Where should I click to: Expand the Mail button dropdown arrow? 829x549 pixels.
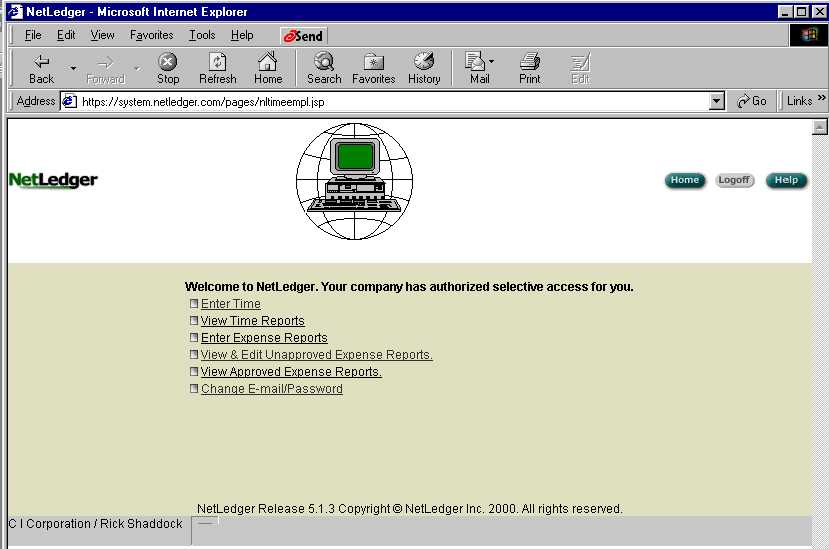(x=491, y=62)
